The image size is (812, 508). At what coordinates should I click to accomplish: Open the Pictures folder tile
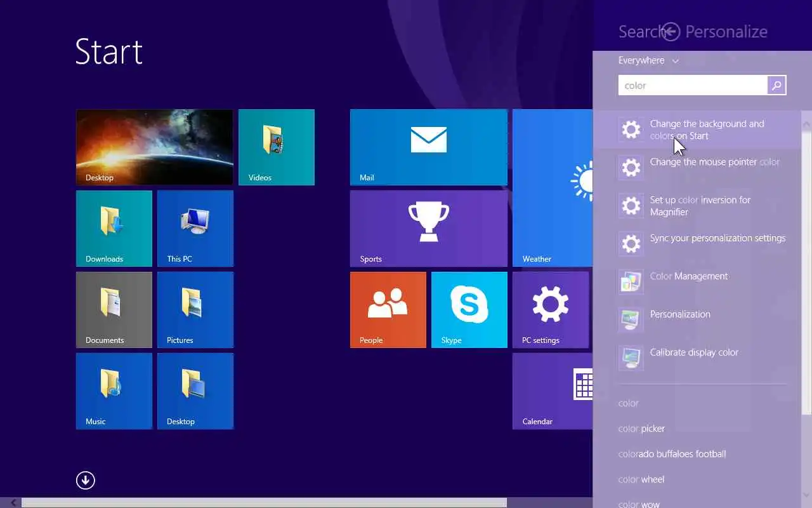pyautogui.click(x=195, y=310)
